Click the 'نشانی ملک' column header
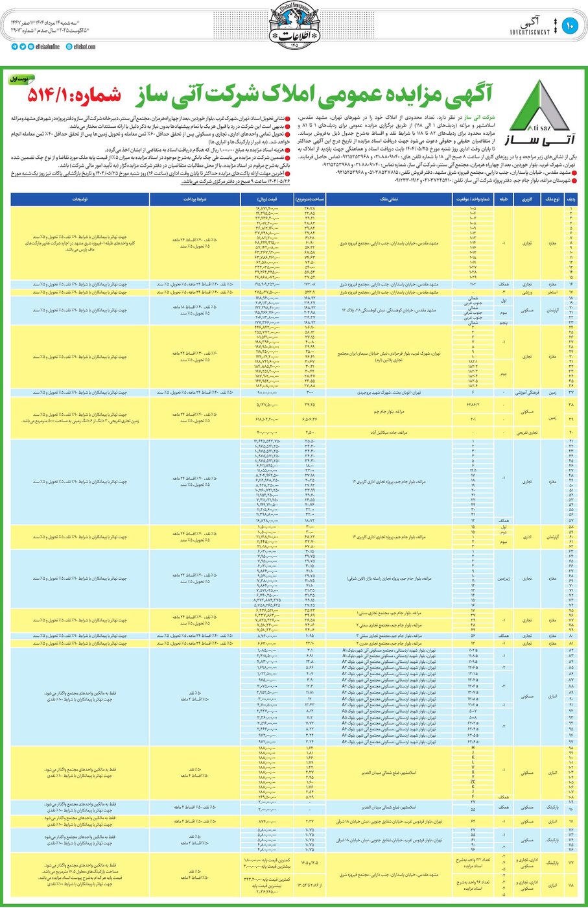 [x=389, y=200]
